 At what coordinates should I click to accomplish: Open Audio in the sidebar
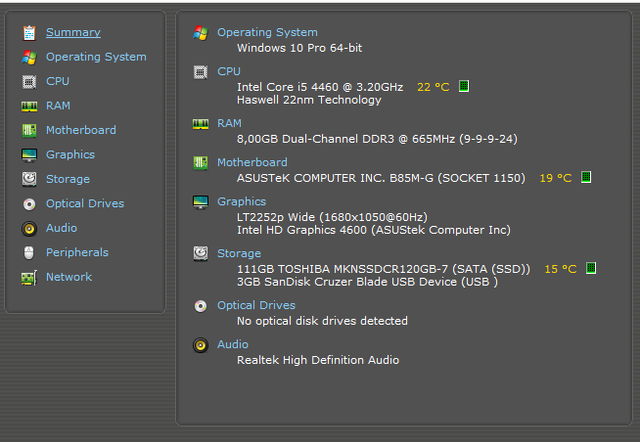(x=61, y=228)
